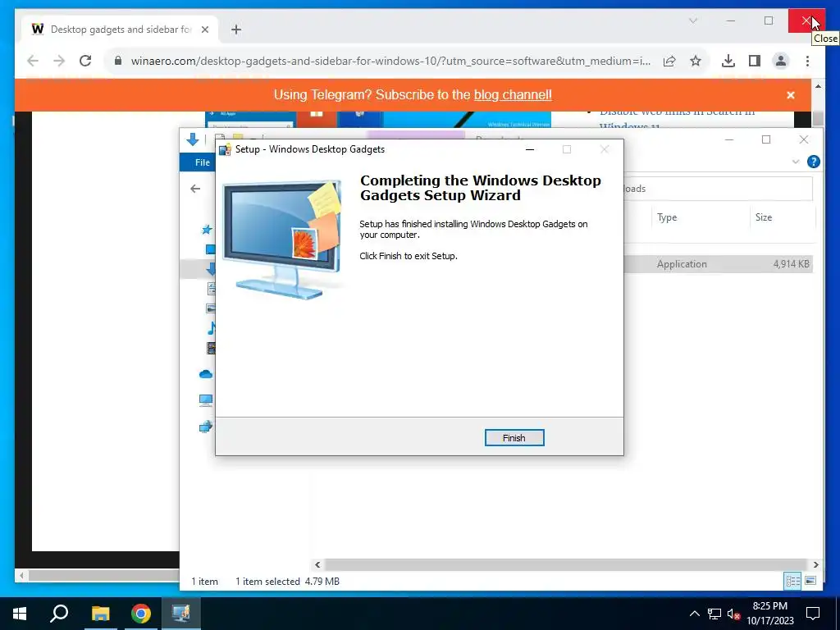
Task: Reload the winaero page in Chrome
Action: pos(85,61)
